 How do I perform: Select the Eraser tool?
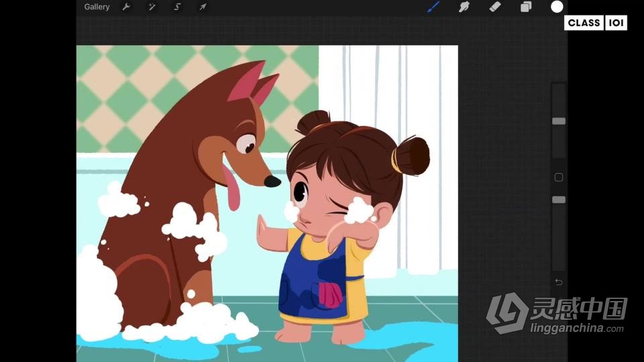coord(495,7)
